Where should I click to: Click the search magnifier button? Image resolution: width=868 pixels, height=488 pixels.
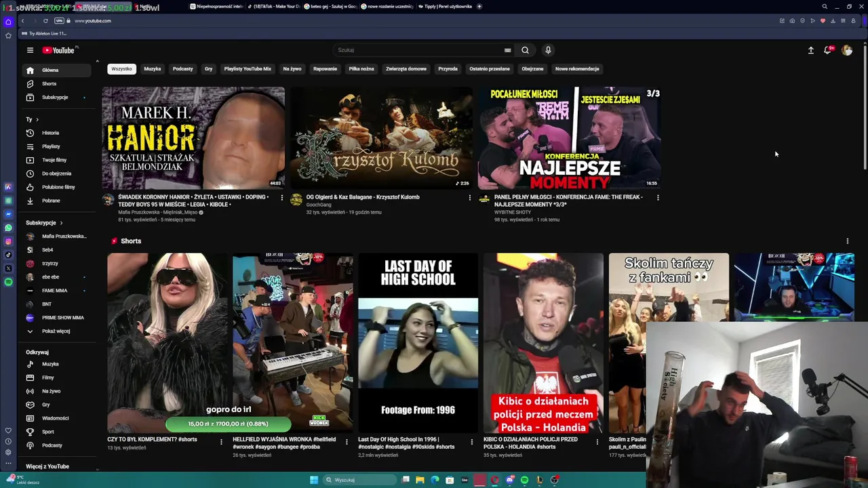[x=525, y=50]
